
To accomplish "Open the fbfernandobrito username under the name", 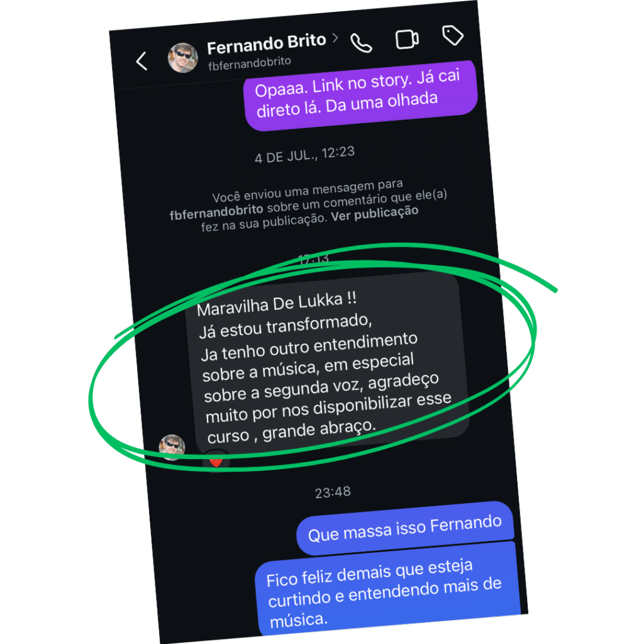I will pyautogui.click(x=249, y=64).
